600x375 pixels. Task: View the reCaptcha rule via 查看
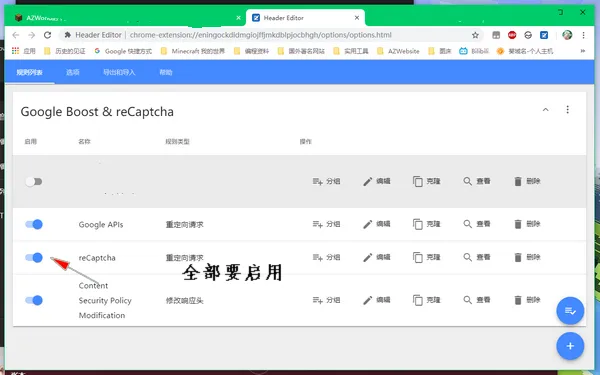click(x=476, y=257)
